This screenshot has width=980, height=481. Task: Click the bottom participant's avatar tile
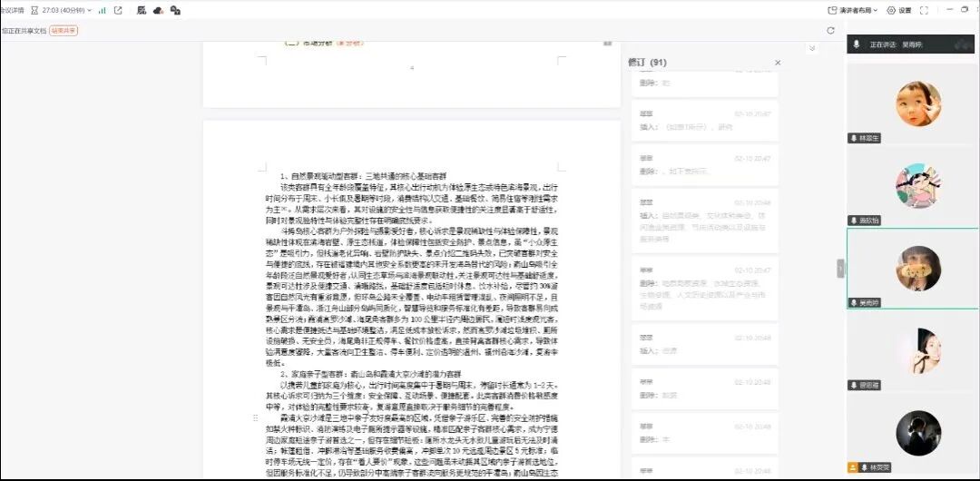[x=912, y=434]
